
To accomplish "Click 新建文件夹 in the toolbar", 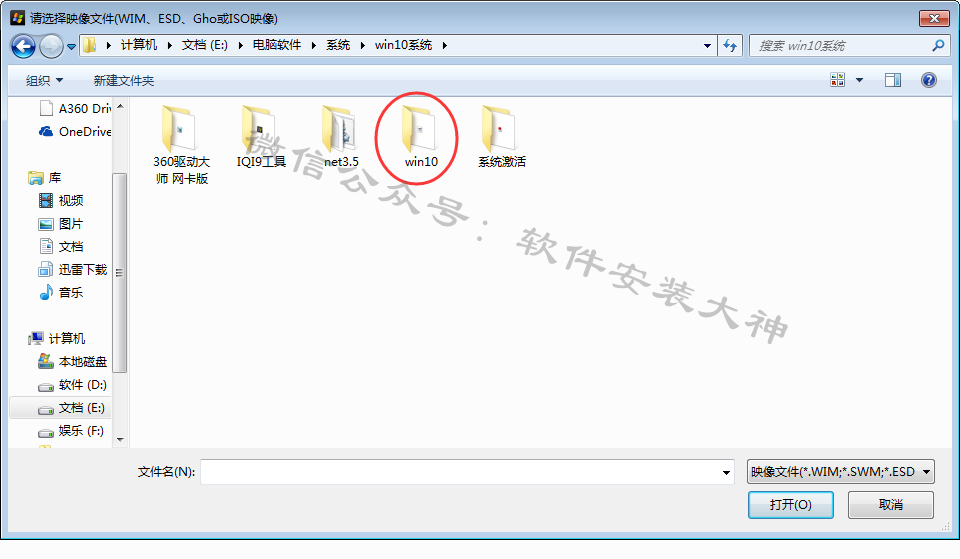I will coord(124,81).
